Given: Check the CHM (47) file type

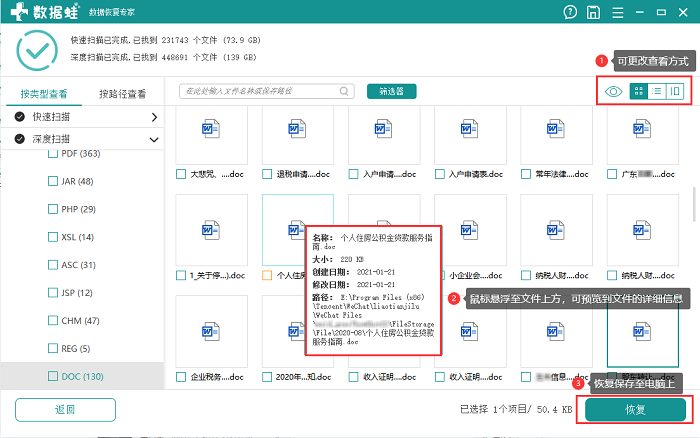Looking at the screenshot, I should (53, 321).
